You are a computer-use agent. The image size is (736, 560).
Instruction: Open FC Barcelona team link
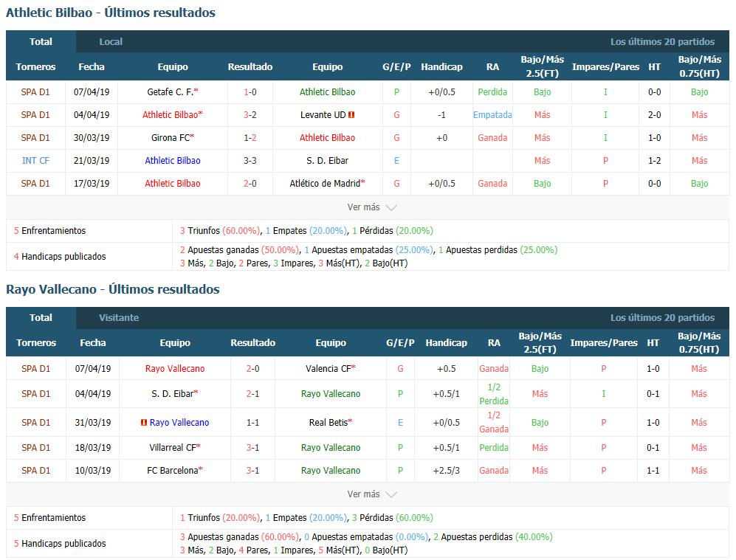pos(172,471)
